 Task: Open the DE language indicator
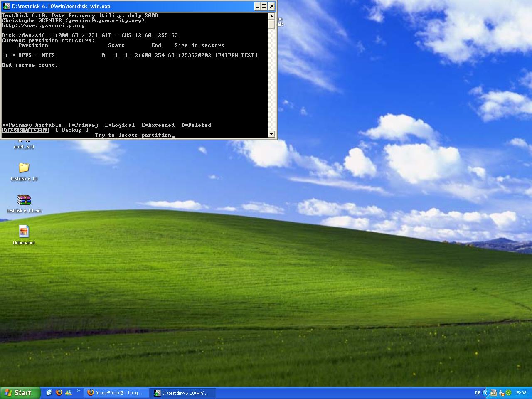coord(478,393)
